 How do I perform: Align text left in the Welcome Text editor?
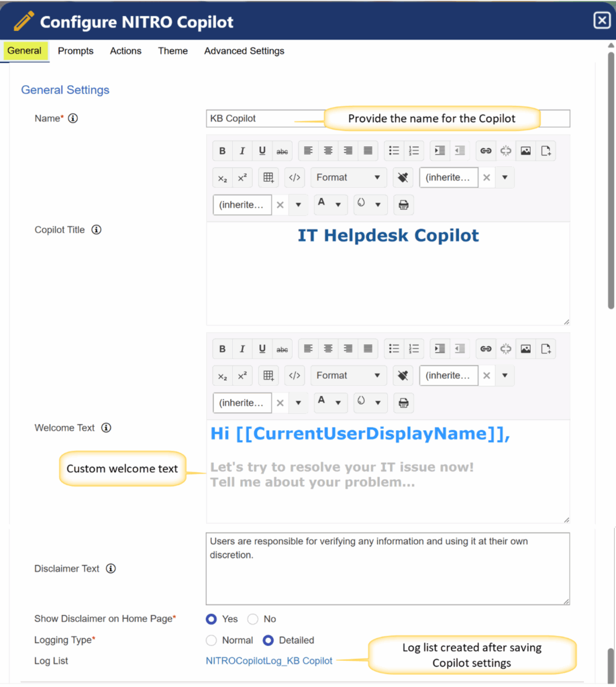(x=309, y=349)
